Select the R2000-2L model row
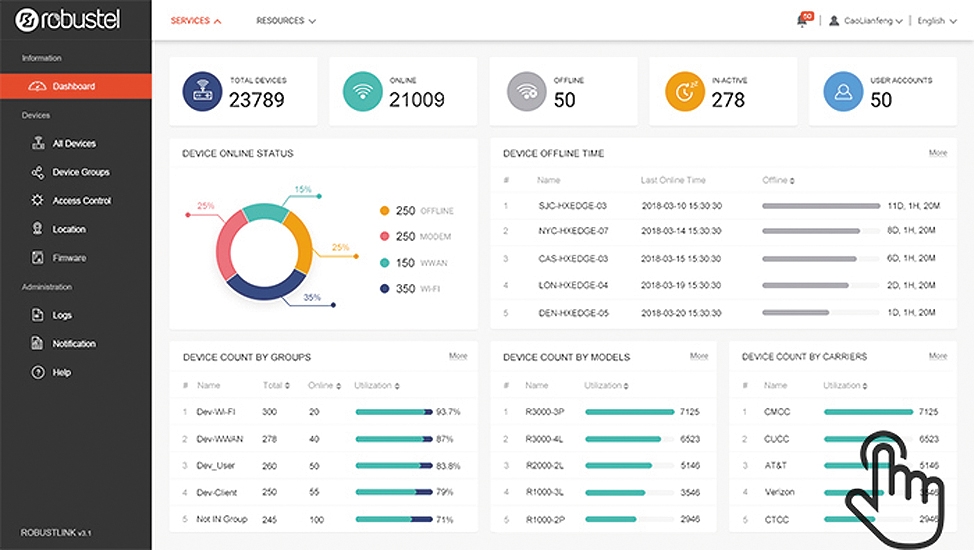This screenshot has width=974, height=550. [x=603, y=465]
